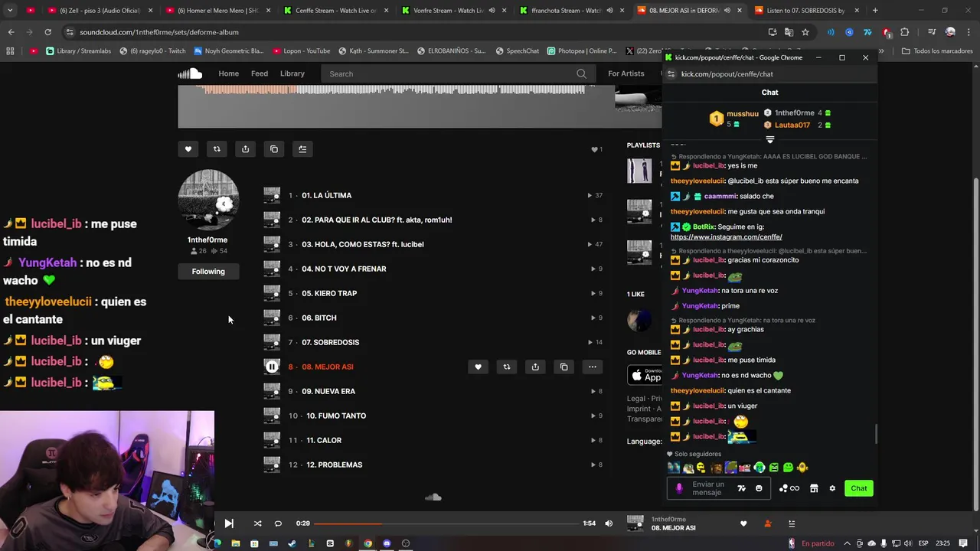Click the SoundCloud logo
980x551 pixels.
pyautogui.click(x=190, y=73)
